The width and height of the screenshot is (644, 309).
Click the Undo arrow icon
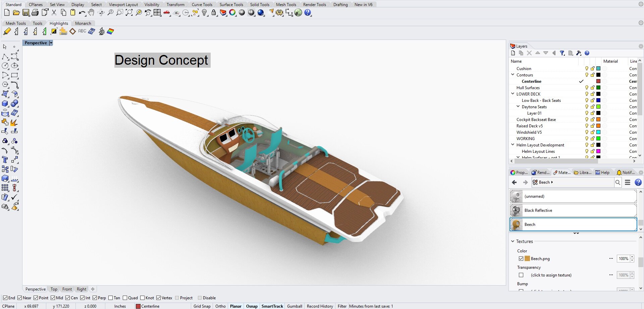(x=82, y=13)
